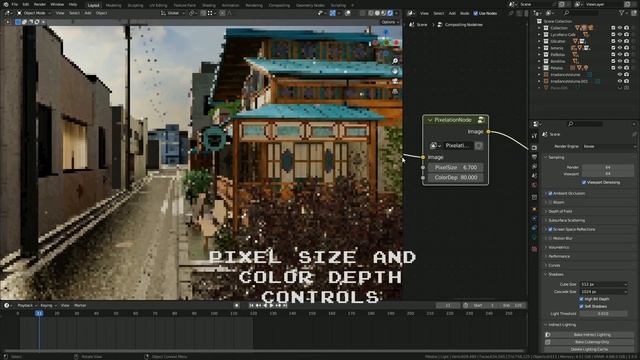Toggle the Use Nodes checkbox

476,13
